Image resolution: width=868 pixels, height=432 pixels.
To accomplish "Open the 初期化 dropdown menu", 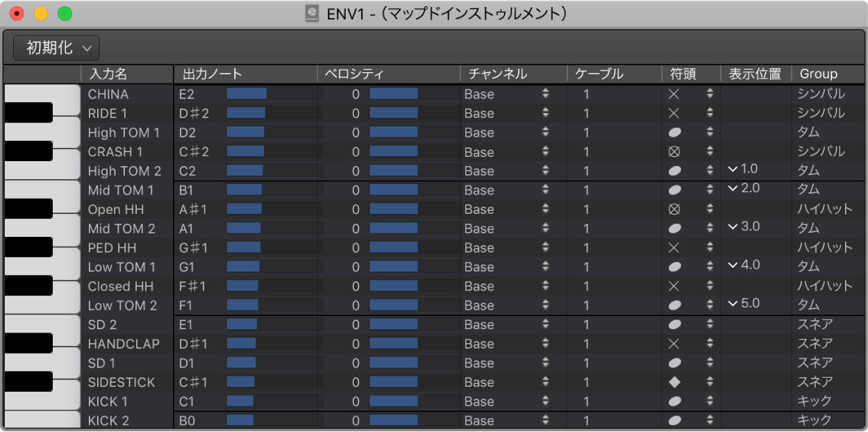I will (x=56, y=48).
